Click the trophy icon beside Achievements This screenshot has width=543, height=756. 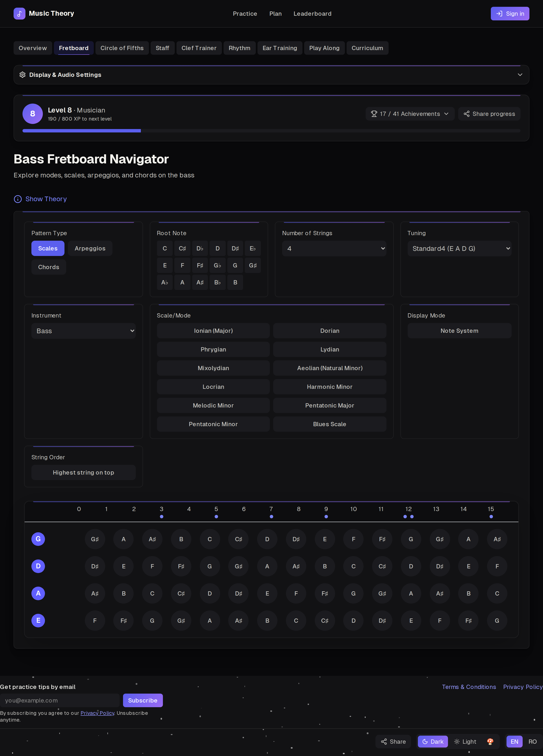click(x=374, y=114)
